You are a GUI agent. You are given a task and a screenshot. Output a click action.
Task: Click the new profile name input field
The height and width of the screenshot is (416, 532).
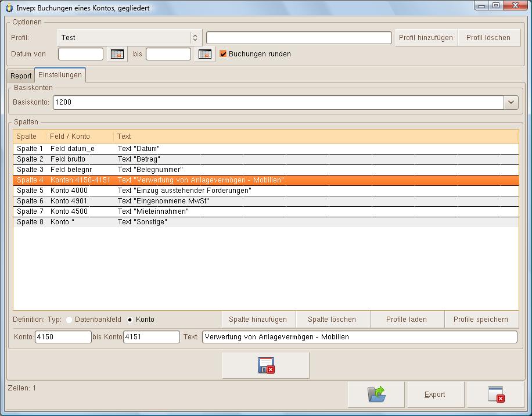click(299, 38)
